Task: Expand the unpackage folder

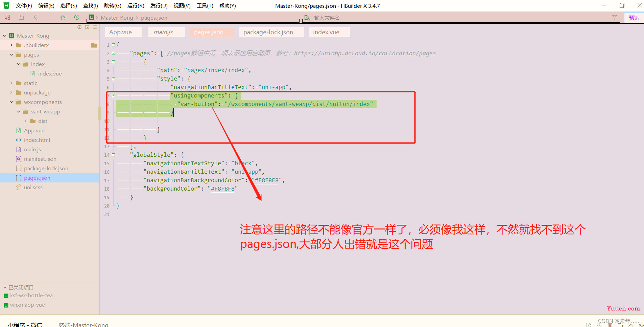Action: (11, 92)
